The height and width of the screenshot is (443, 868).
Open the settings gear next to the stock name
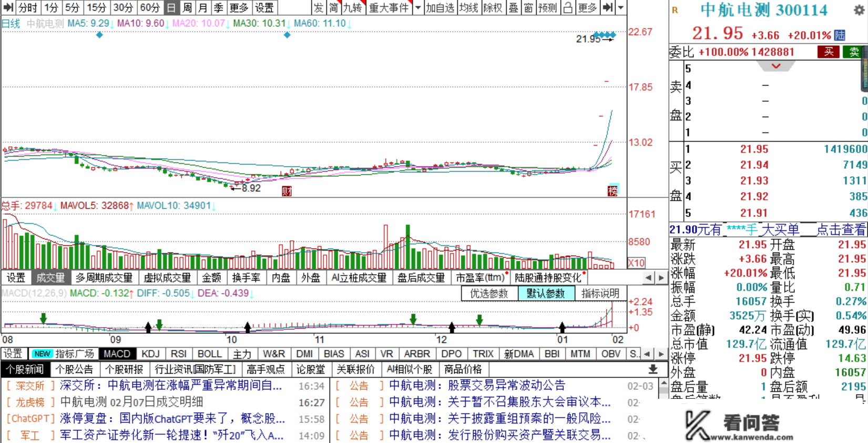pyautogui.click(x=859, y=10)
